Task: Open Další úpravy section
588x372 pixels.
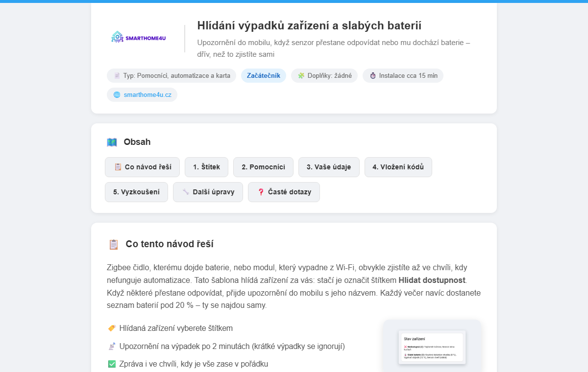Action: pyautogui.click(x=208, y=192)
